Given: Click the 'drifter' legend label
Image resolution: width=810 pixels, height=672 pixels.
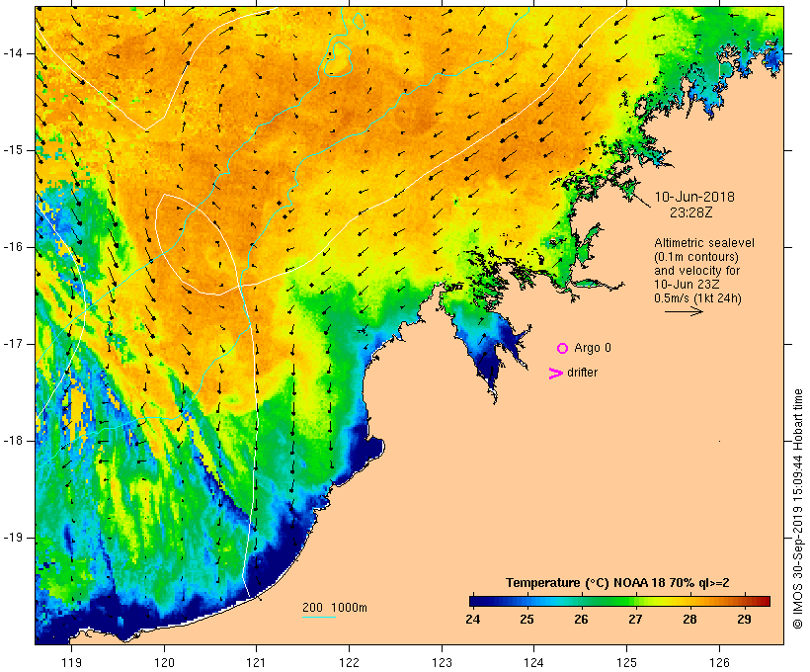Looking at the screenshot, I should 582,373.
